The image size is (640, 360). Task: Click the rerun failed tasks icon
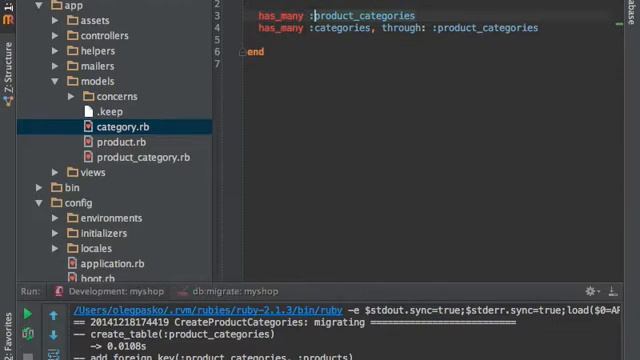[27, 334]
